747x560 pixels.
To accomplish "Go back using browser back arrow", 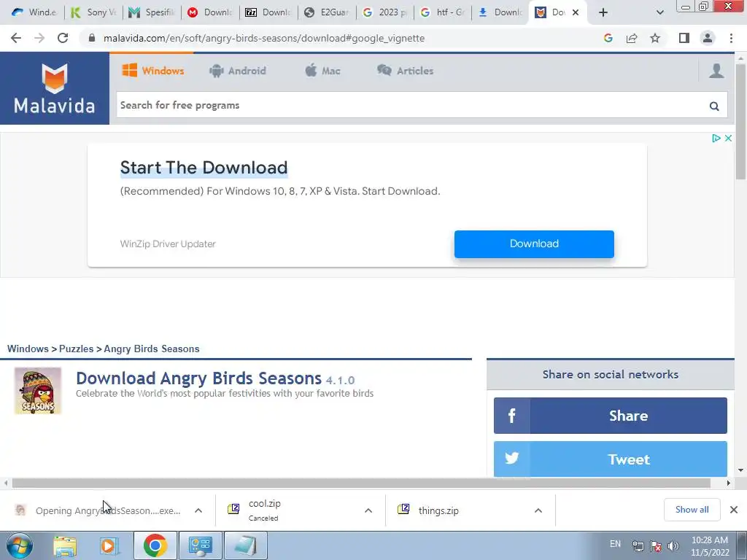I will (x=16, y=38).
